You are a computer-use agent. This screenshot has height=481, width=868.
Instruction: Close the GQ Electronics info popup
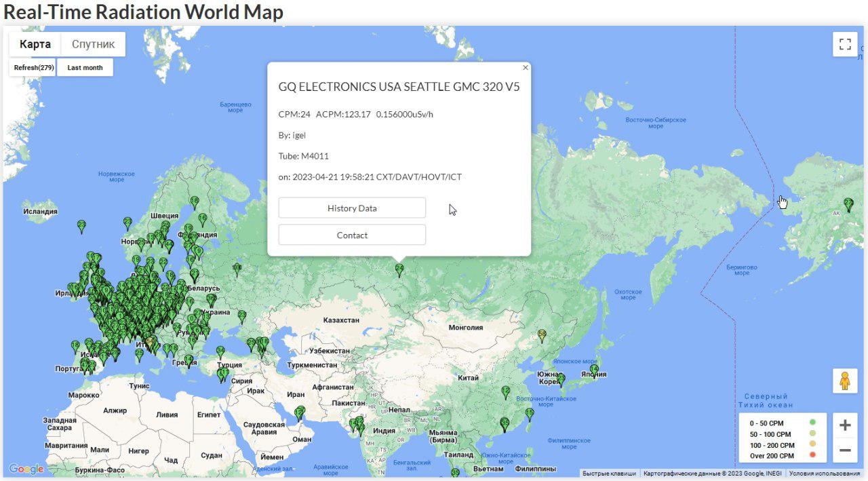(x=525, y=68)
